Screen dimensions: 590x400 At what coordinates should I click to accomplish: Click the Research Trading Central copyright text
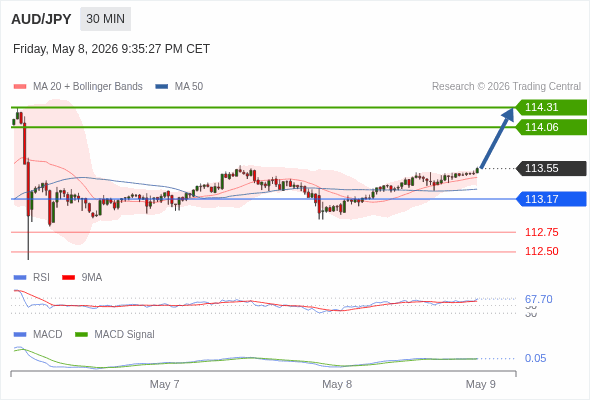(506, 87)
